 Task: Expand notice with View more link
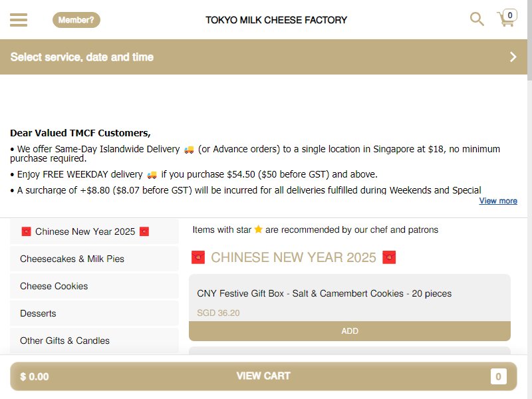(x=497, y=201)
